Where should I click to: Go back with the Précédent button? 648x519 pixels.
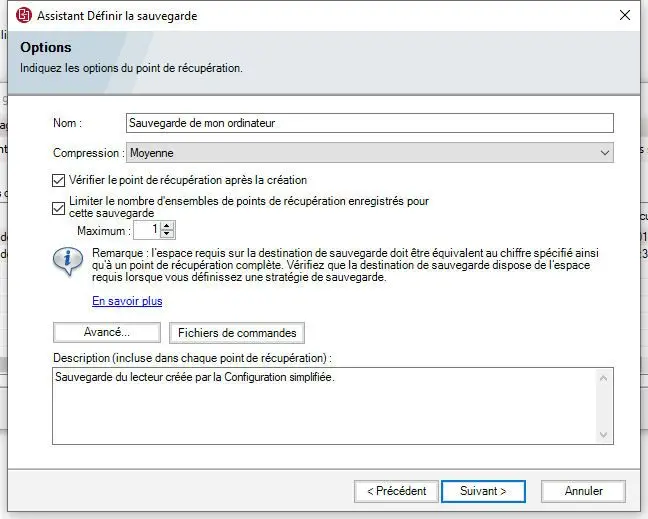[396, 491]
